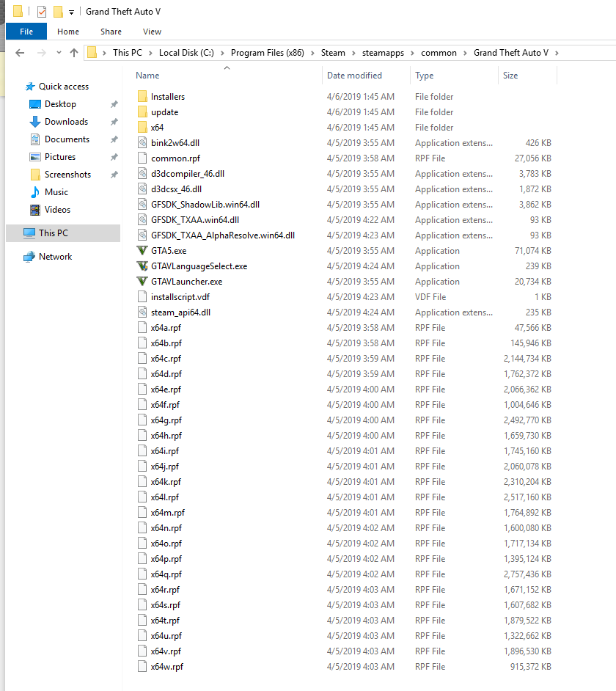Select file x64g.rpf
The height and width of the screenshot is (691, 616).
coord(166,420)
